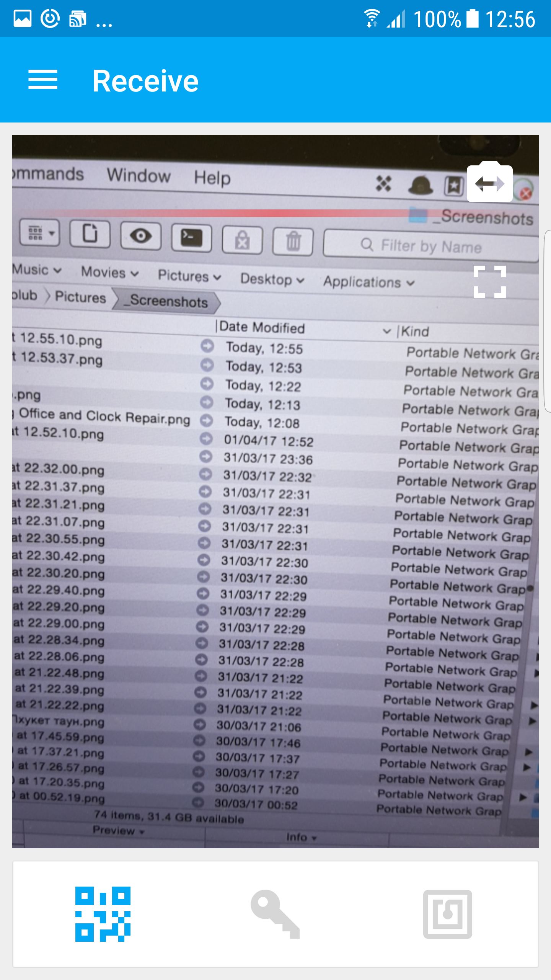Expand the Movies favorites dropdown
This screenshot has width=551, height=980.
tap(110, 273)
